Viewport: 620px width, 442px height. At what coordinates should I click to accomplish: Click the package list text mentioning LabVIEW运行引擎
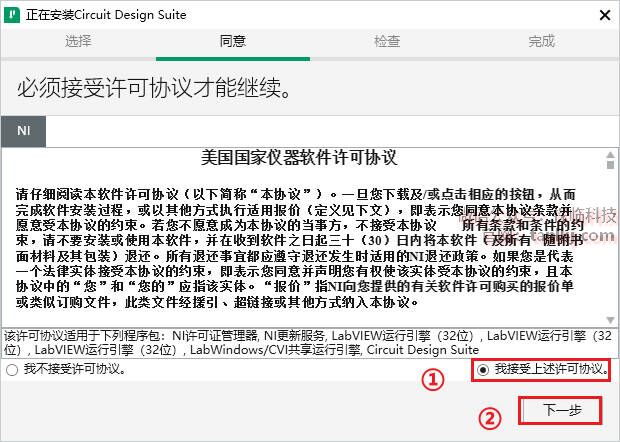[308, 342]
